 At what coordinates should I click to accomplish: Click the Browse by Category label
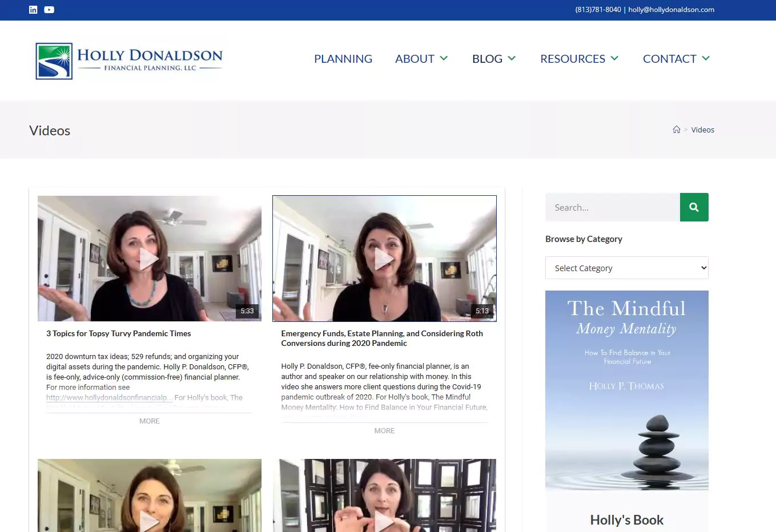(584, 239)
